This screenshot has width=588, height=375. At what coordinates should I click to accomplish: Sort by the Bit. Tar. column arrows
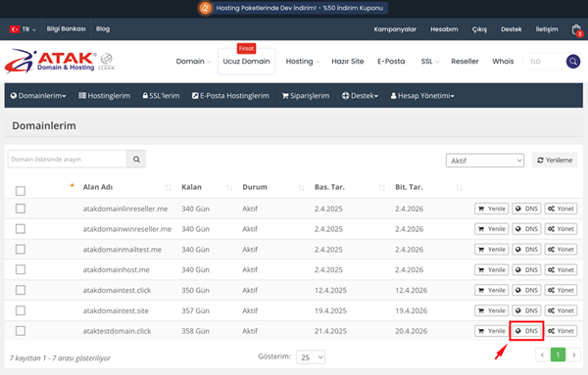(459, 187)
